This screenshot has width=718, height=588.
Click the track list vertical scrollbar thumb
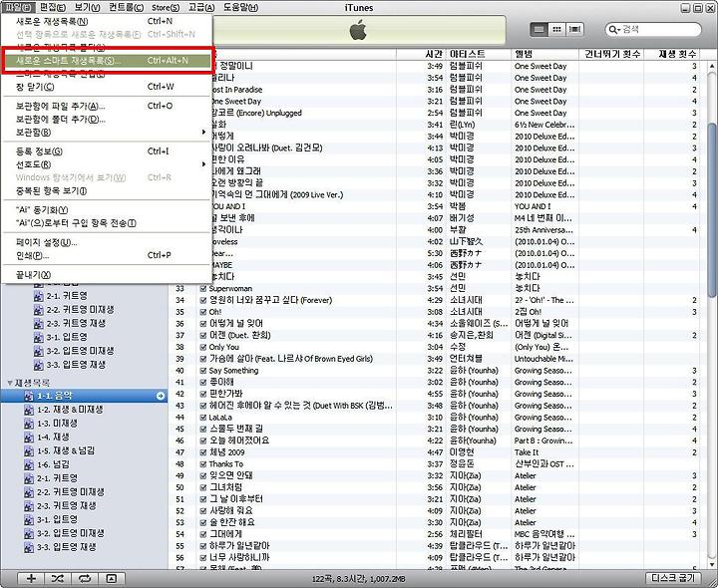(712, 209)
